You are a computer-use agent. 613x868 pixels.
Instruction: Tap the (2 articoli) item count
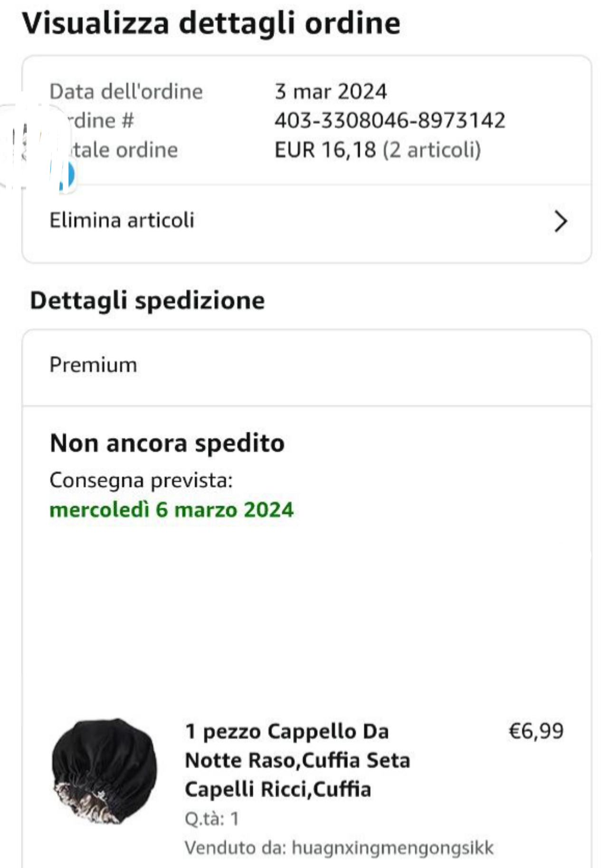(x=432, y=150)
